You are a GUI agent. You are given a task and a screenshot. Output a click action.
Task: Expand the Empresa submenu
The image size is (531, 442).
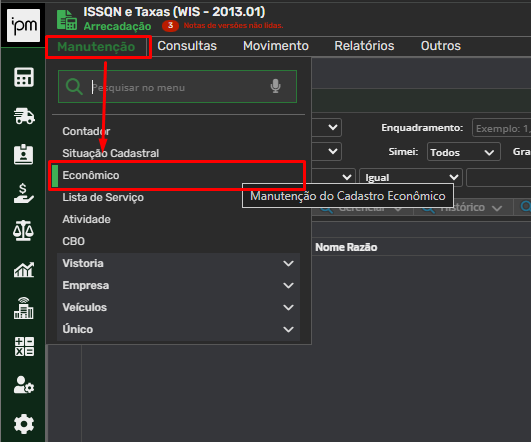pyautogui.click(x=178, y=286)
